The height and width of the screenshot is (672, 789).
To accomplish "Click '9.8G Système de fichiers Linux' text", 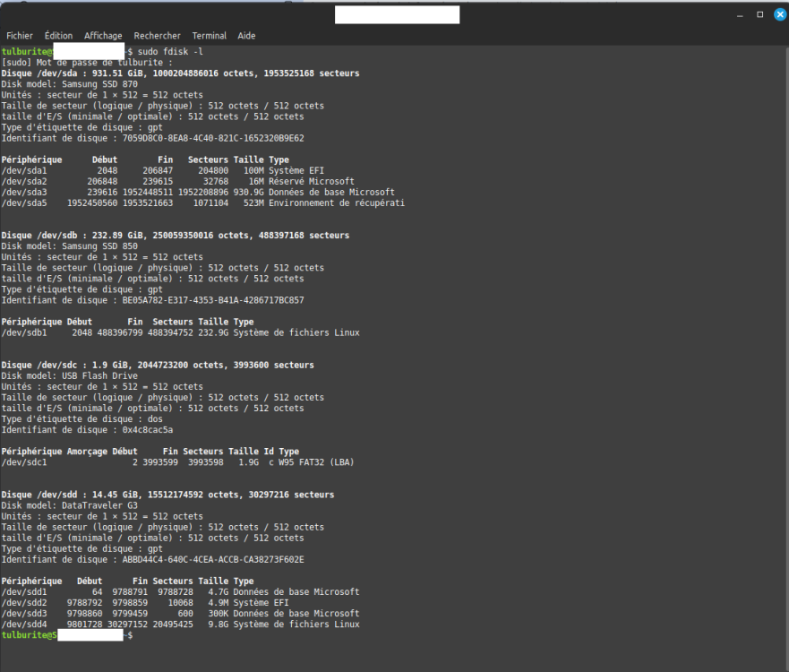I will click(284, 625).
